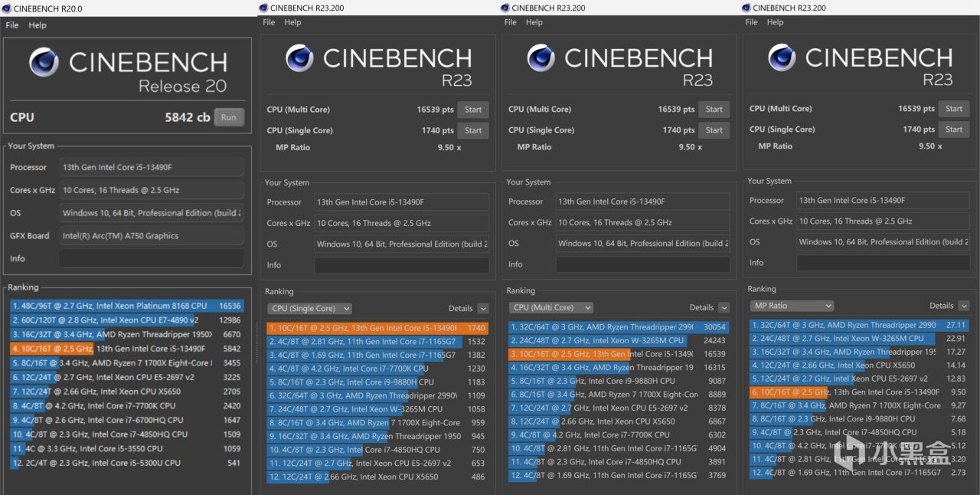Start Single Core test in second R23 window
This screenshot has width=980, height=495.
(x=714, y=129)
